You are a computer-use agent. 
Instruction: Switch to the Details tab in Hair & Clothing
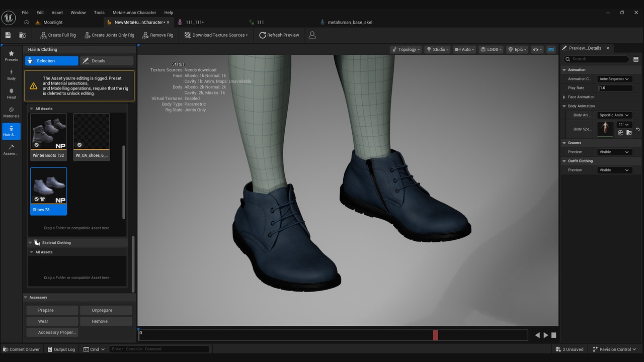(107, 61)
